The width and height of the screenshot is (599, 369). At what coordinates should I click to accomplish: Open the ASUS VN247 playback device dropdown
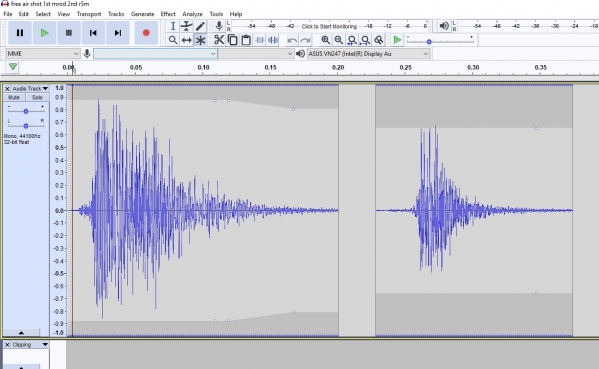368,53
